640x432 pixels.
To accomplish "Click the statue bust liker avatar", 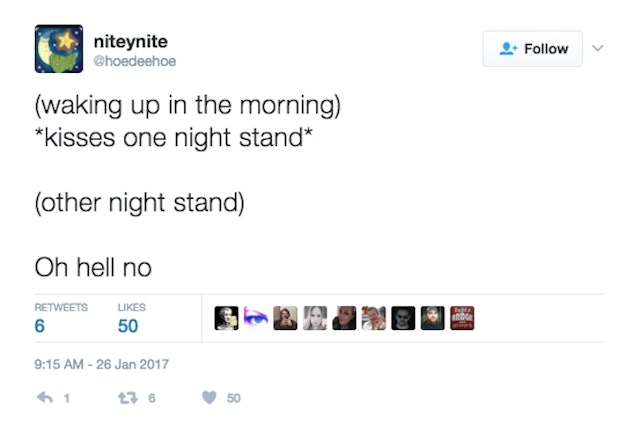I will point(226,319).
